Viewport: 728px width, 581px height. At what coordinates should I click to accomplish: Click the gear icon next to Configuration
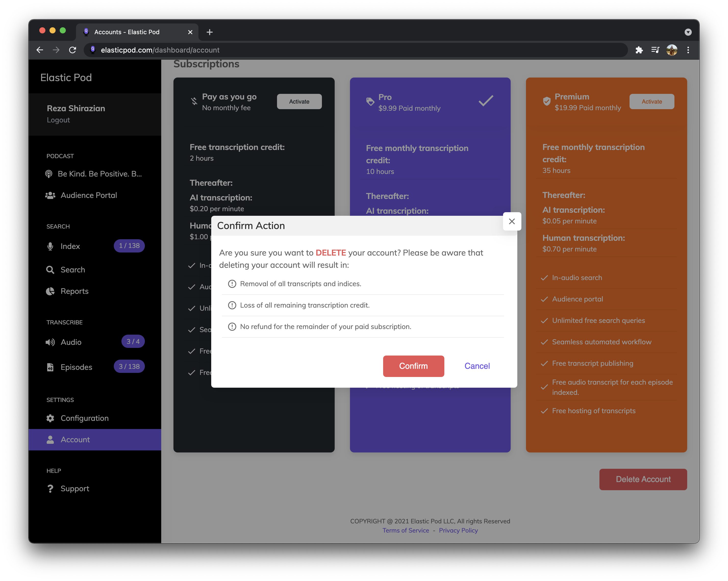pos(50,418)
